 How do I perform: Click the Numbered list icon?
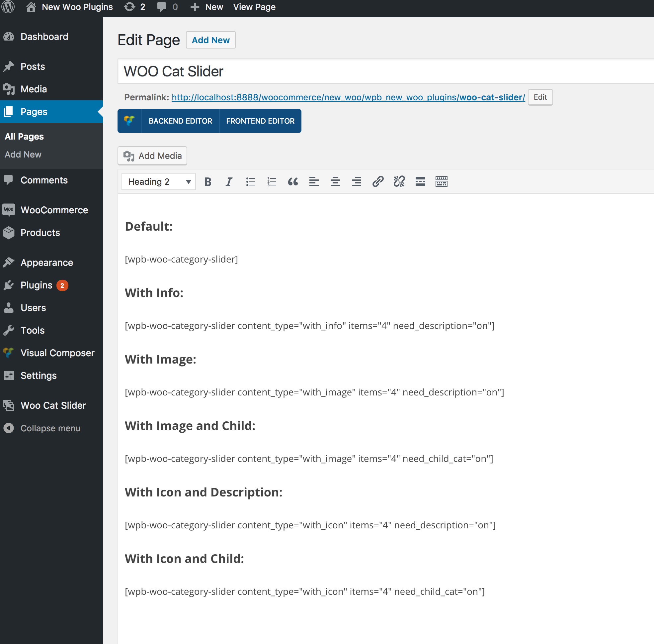pos(272,182)
